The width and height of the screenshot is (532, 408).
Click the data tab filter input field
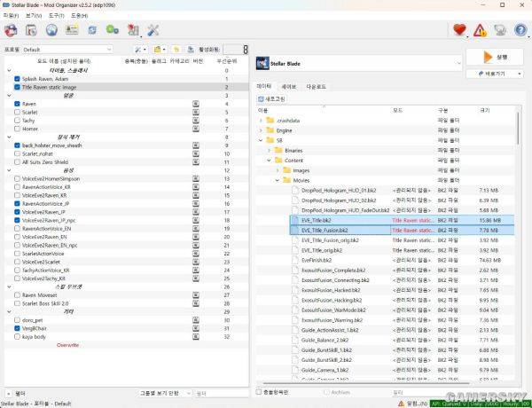click(455, 392)
